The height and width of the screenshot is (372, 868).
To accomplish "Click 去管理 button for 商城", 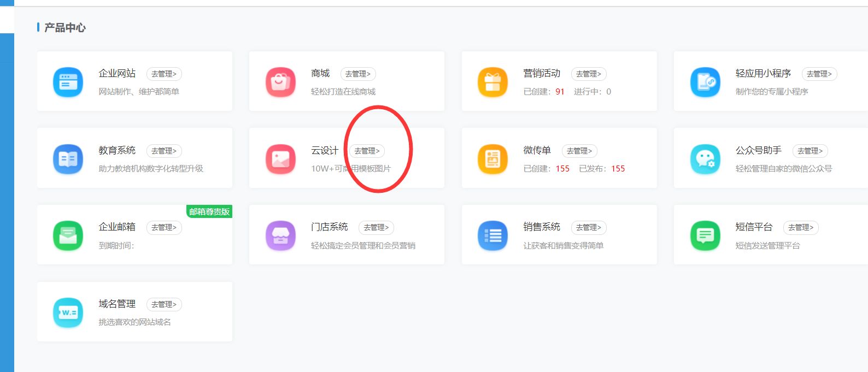I will (x=358, y=74).
